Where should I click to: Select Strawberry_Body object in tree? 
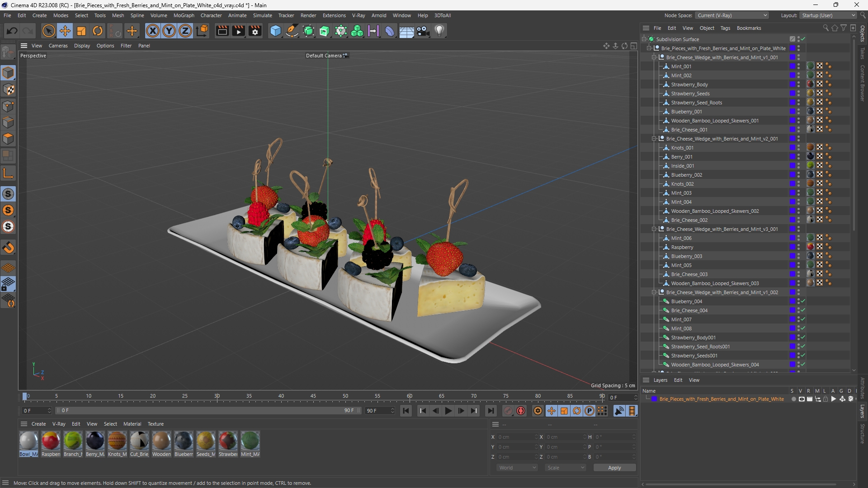tap(689, 84)
